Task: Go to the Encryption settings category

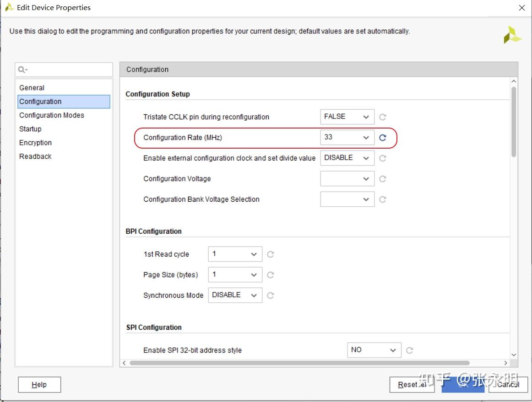Action: pos(36,143)
